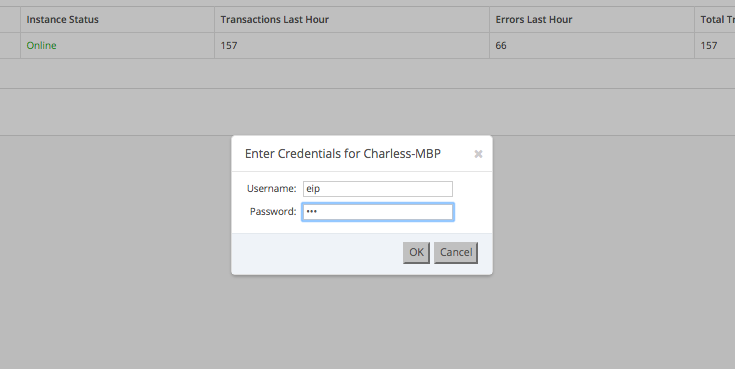Click the Username field containing eip
This screenshot has height=369, width=735.
click(x=378, y=188)
